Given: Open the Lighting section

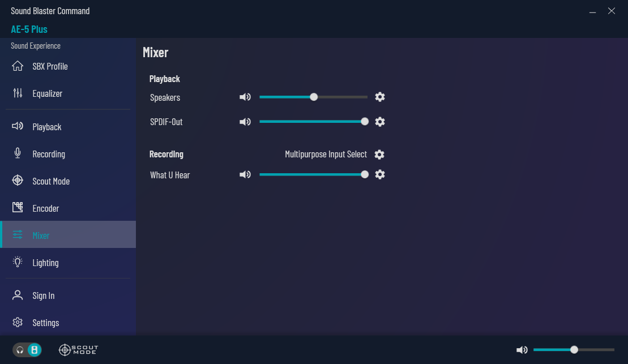Looking at the screenshot, I should point(68,262).
